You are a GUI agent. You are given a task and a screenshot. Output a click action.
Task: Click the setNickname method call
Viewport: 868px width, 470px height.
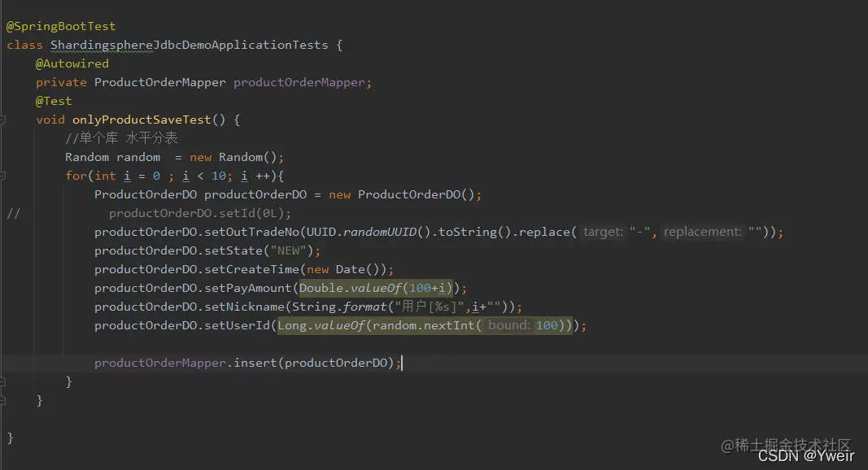coord(245,307)
